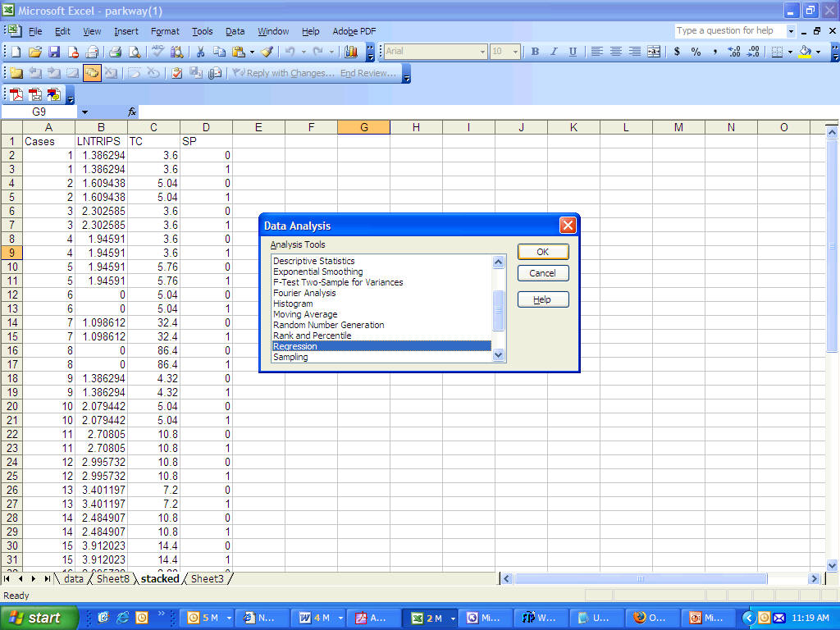
Task: Align text left using the toolbar icon
Action: 597,52
